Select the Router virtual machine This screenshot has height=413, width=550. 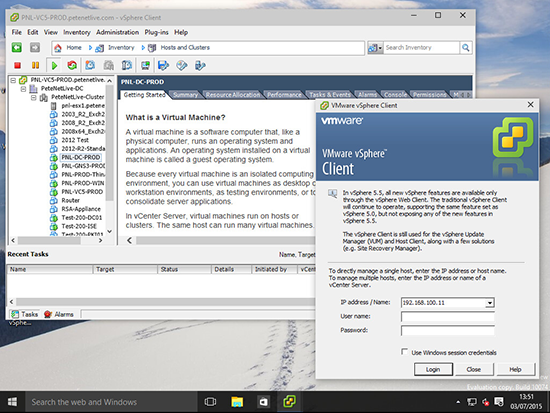71,200
